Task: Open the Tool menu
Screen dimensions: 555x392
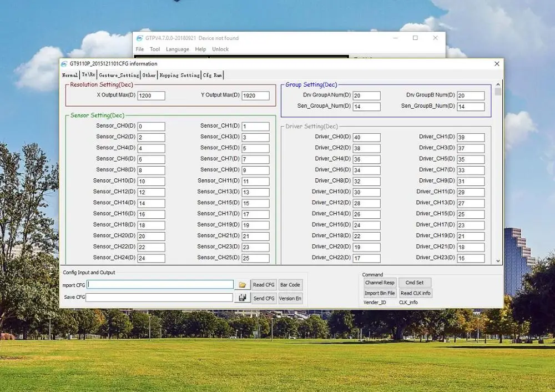Action: tap(155, 49)
